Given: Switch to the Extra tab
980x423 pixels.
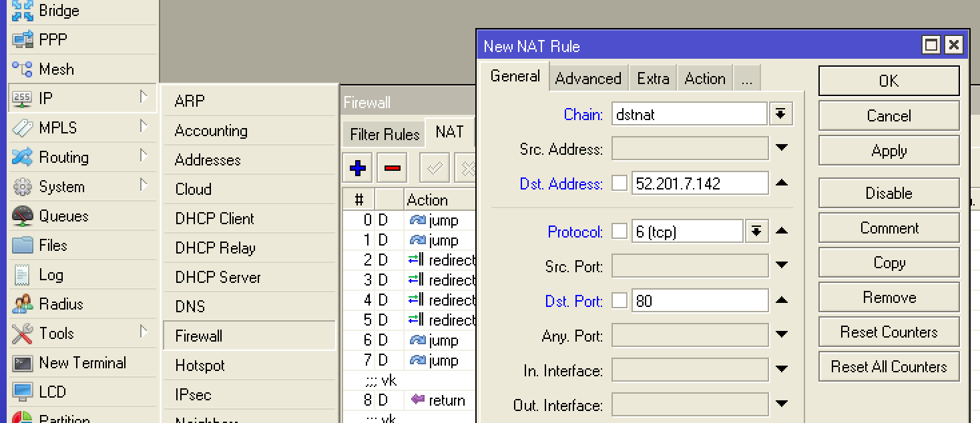Looking at the screenshot, I should (653, 79).
